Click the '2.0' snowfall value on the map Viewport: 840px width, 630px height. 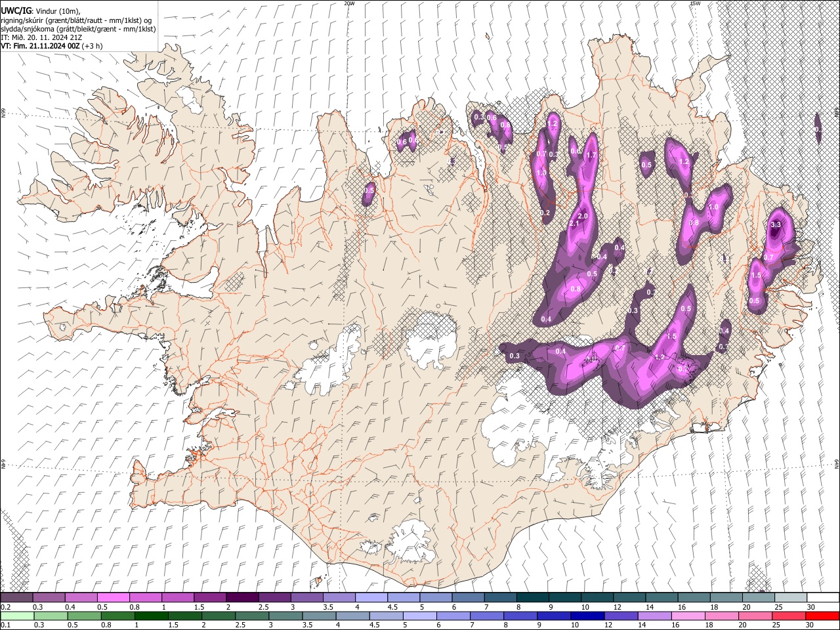click(581, 217)
